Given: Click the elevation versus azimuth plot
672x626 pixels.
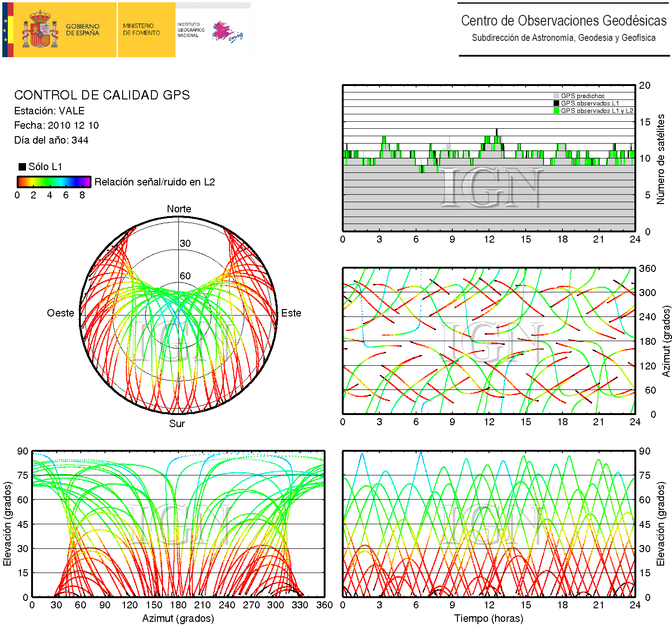Looking at the screenshot, I should [178, 524].
